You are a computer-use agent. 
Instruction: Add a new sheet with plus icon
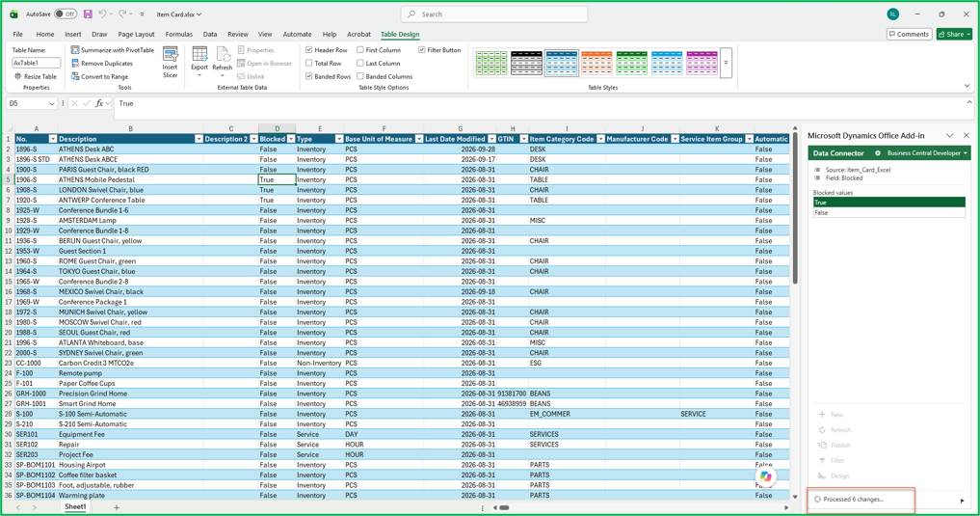[x=117, y=507]
